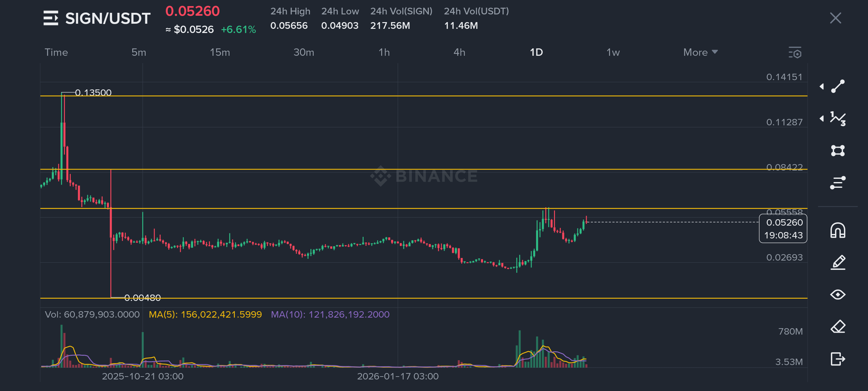Close the fullscreen chart view
The image size is (868, 391).
pyautogui.click(x=835, y=18)
